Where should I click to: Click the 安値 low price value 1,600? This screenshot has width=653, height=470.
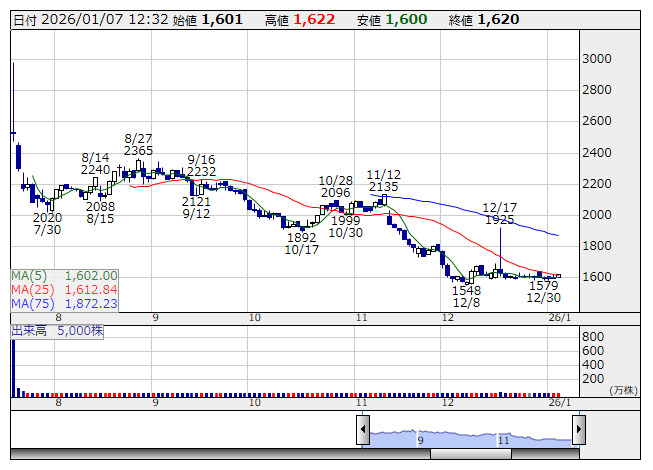point(406,19)
